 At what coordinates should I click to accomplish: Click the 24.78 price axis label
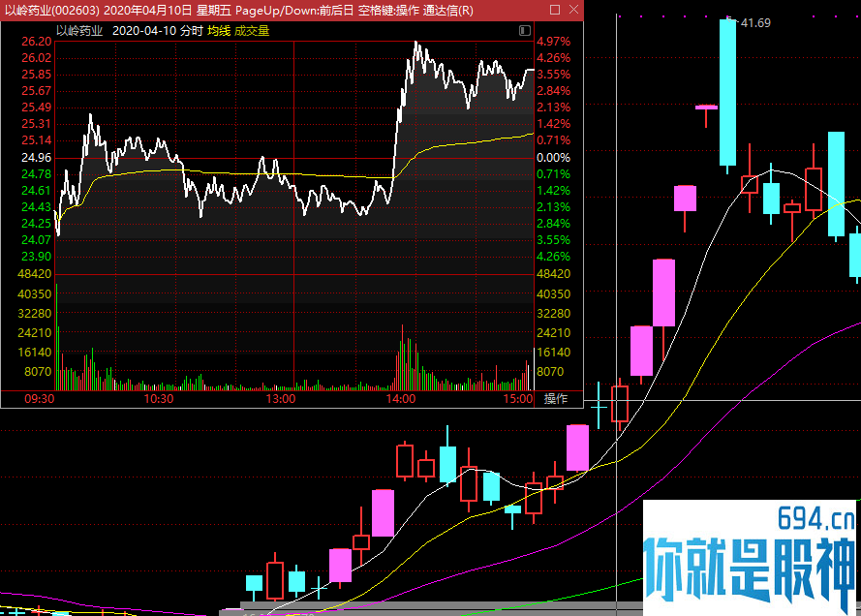[x=36, y=174]
